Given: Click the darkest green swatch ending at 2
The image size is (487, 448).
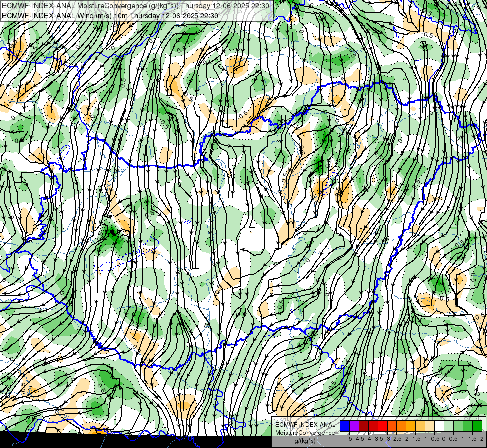Looking at the screenshot, I should click(477, 426).
